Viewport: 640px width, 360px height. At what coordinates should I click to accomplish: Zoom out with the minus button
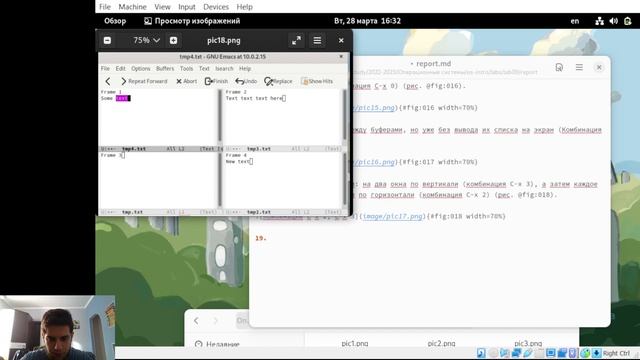click(x=107, y=40)
